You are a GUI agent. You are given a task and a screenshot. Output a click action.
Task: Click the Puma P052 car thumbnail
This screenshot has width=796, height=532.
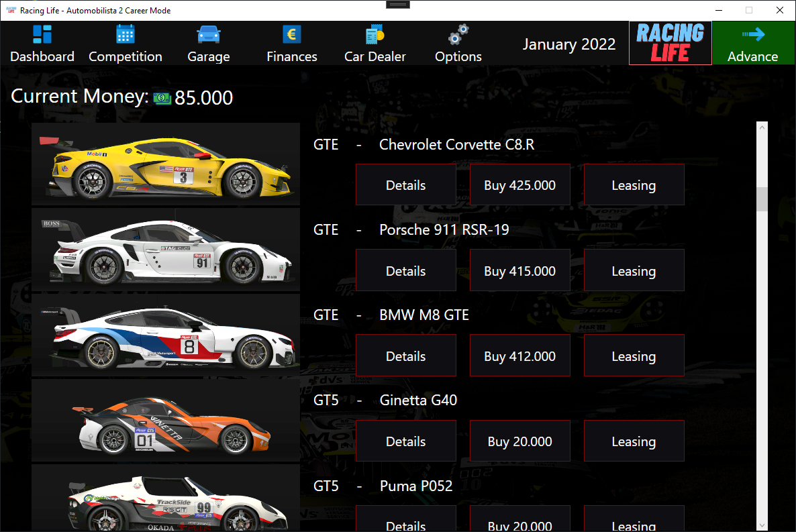pos(166,498)
